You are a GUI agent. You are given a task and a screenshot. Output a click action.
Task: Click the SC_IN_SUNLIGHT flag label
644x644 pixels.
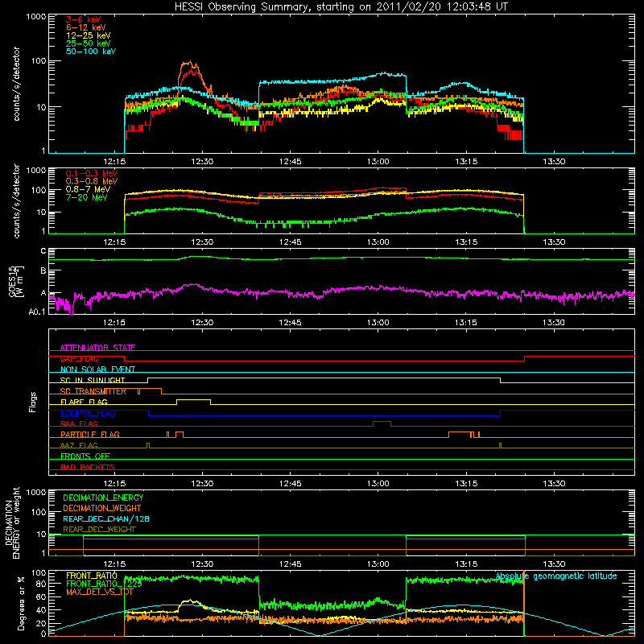(x=93, y=380)
